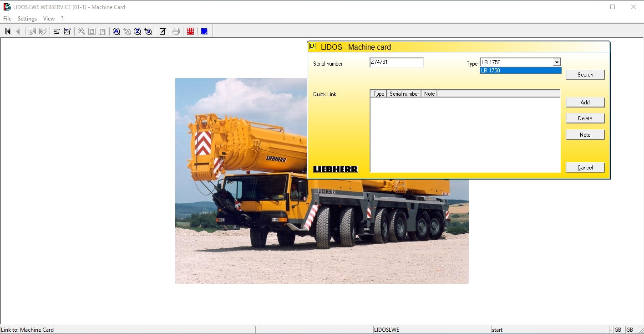The width and height of the screenshot is (644, 334).
Task: Click the previous page arrow icon
Action: 18,31
